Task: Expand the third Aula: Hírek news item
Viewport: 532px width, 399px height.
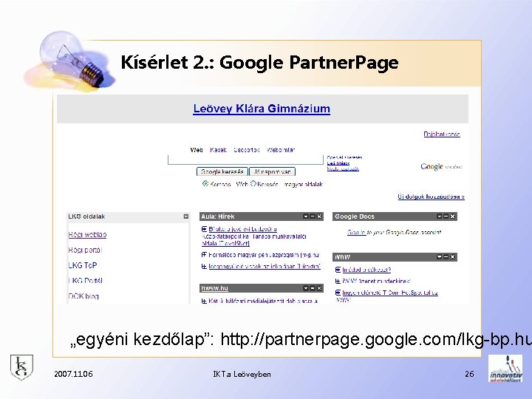Action: 204,267
